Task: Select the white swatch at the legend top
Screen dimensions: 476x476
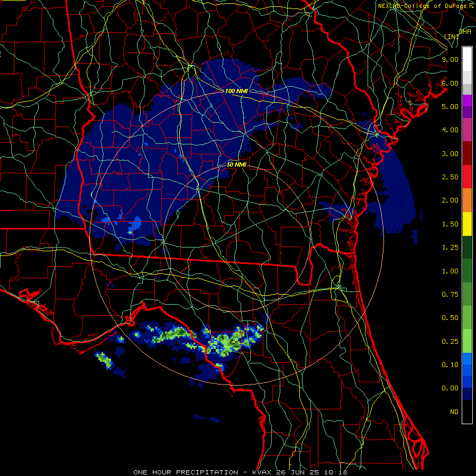Action: (467, 59)
